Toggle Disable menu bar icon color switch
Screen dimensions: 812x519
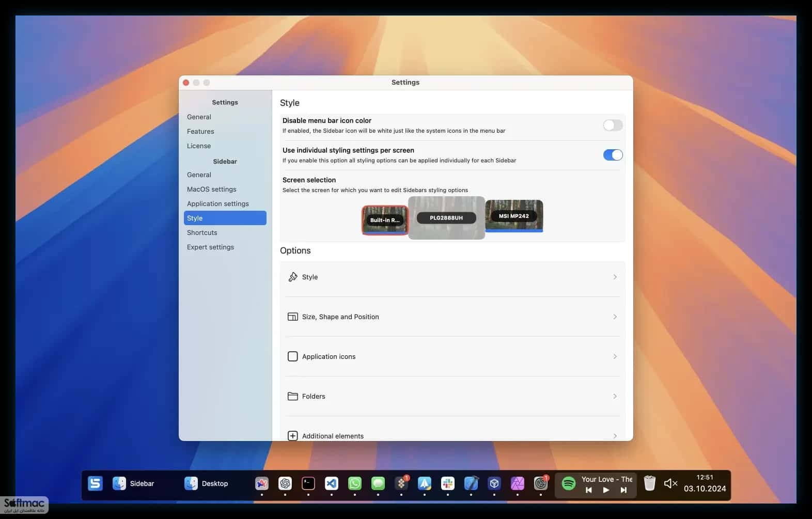[613, 125]
